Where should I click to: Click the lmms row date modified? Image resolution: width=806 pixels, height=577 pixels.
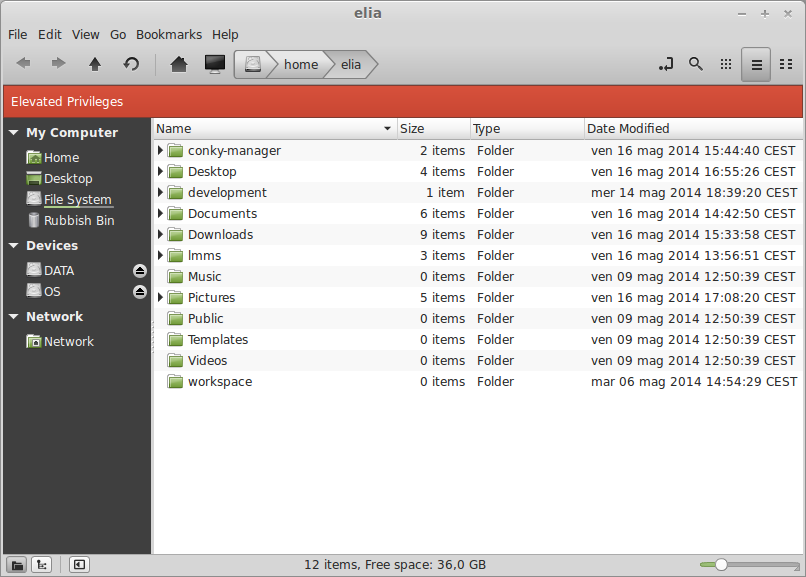pos(693,255)
